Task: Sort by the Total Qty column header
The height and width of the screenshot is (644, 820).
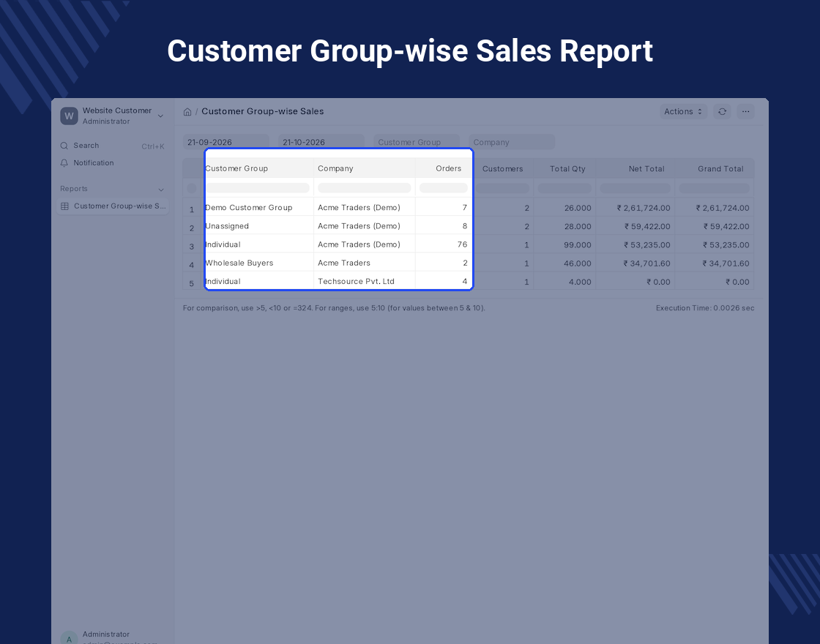Action: pos(567,169)
